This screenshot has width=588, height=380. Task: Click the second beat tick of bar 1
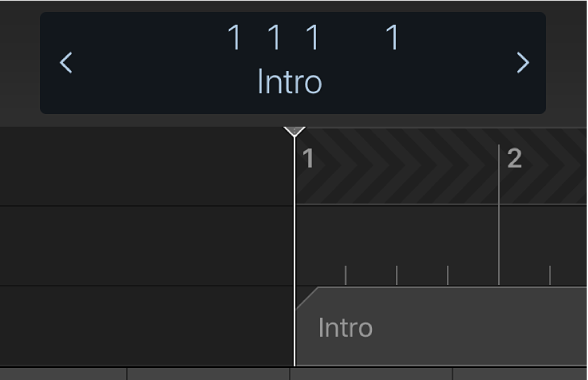point(346,275)
